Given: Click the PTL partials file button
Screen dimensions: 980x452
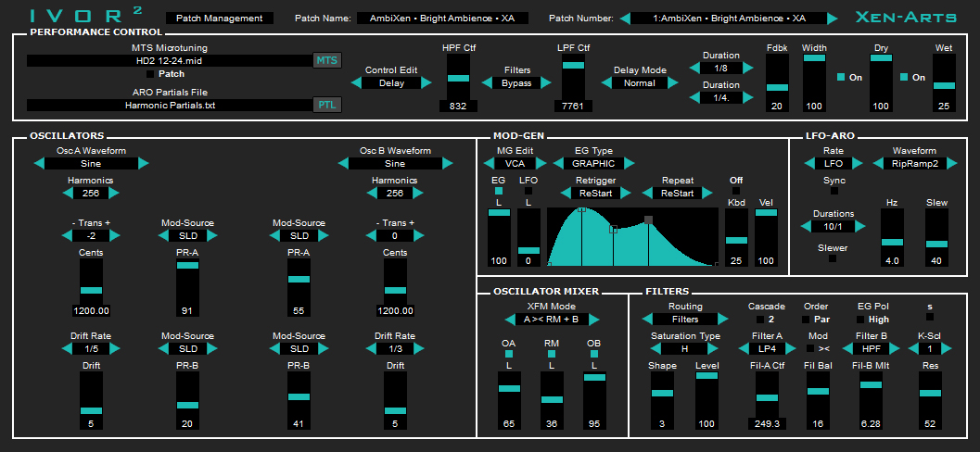Looking at the screenshot, I should click(327, 105).
